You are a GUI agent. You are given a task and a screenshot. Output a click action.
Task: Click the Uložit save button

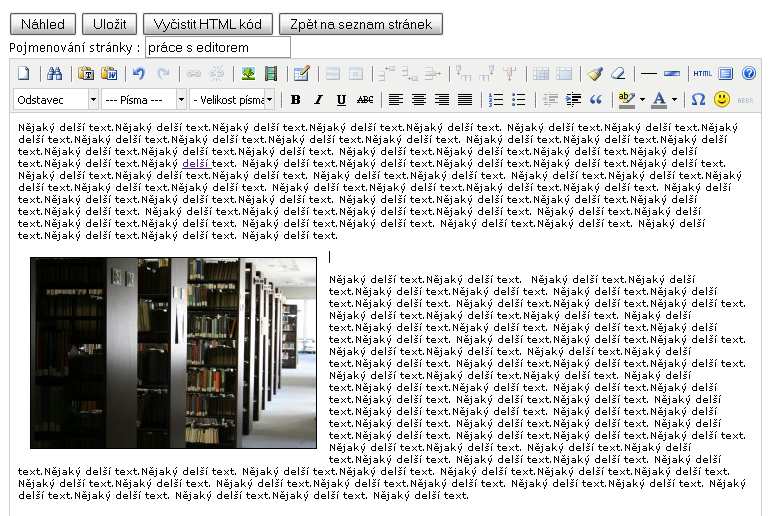click(110, 24)
